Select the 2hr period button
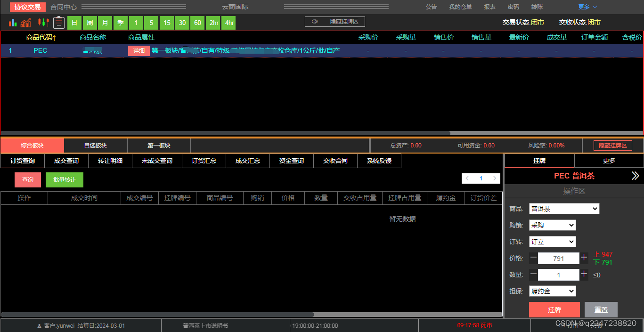The height and width of the screenshot is (332, 644). 213,23
